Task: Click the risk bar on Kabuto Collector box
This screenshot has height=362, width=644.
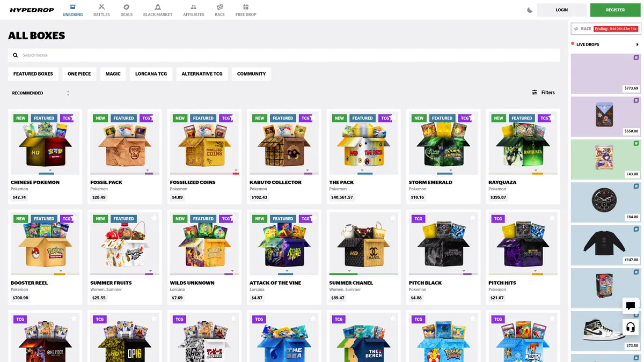Action: coord(284,174)
